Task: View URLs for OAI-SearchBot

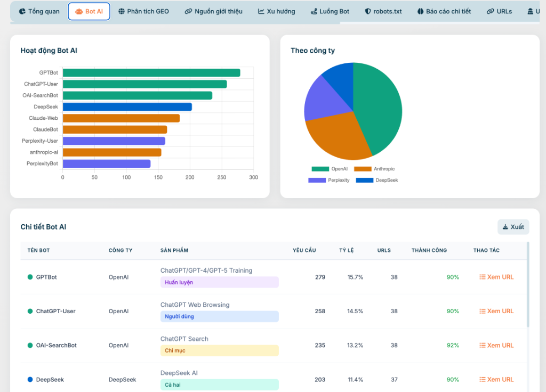Action: tap(496, 345)
